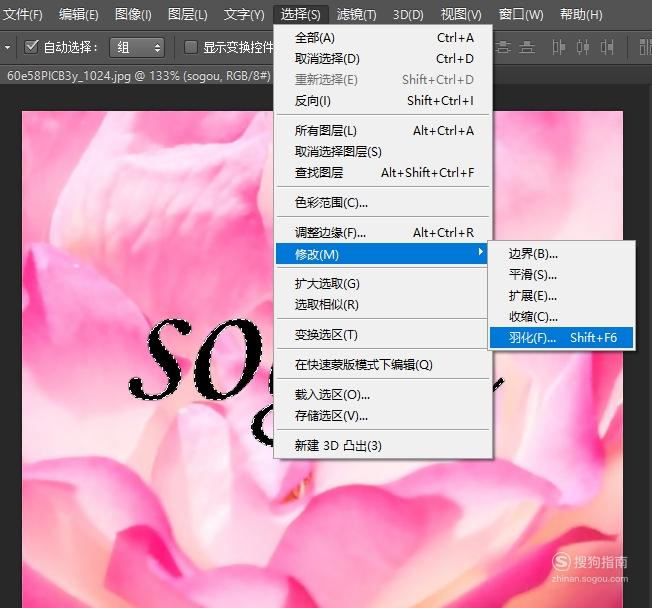
Task: Click Distribute horizontal centers icon
Action: click(x=583, y=47)
